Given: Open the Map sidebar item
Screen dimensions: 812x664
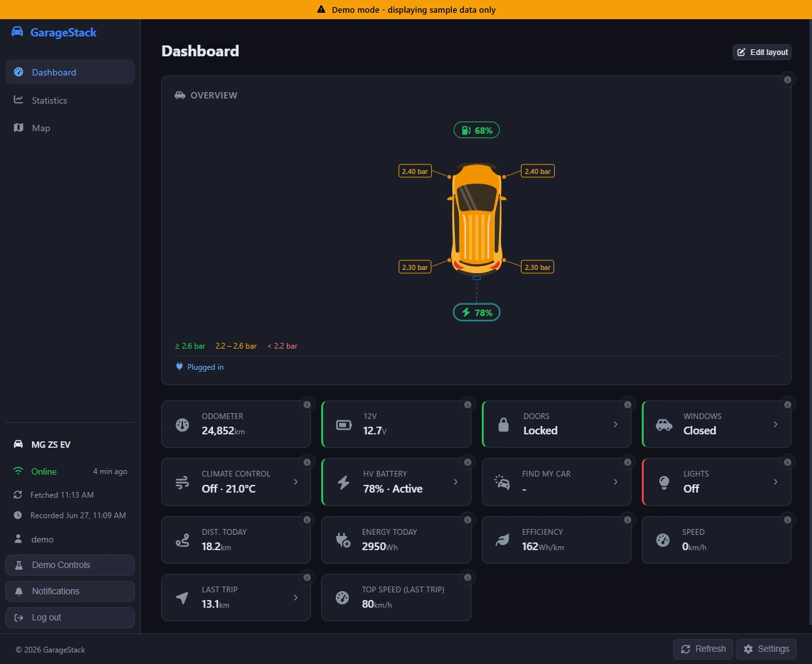Looking at the screenshot, I should coord(70,128).
